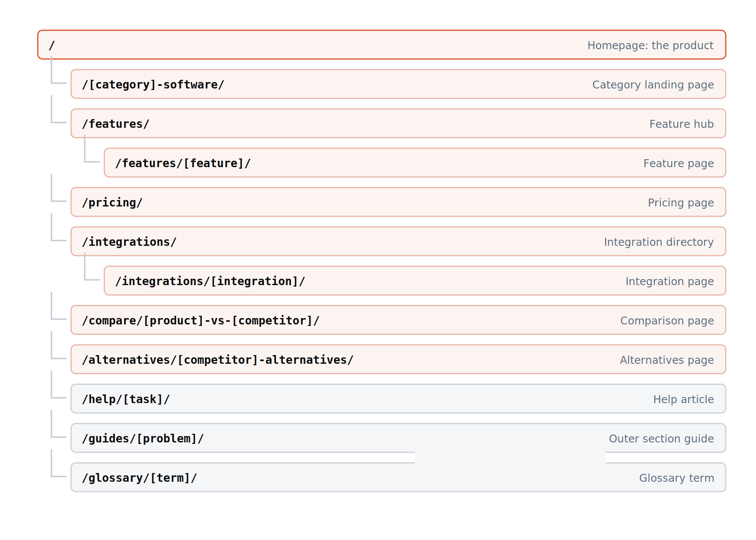
Task: Select the /help/[task]/ path text
Action: coord(126,399)
